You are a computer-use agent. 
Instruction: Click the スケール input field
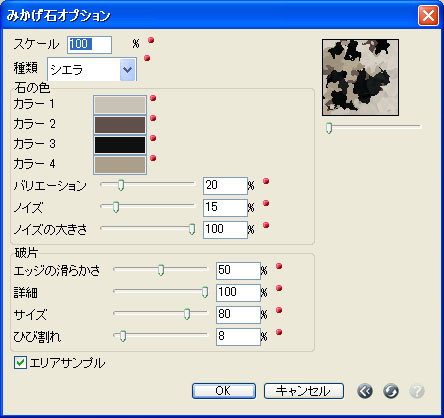pos(89,45)
